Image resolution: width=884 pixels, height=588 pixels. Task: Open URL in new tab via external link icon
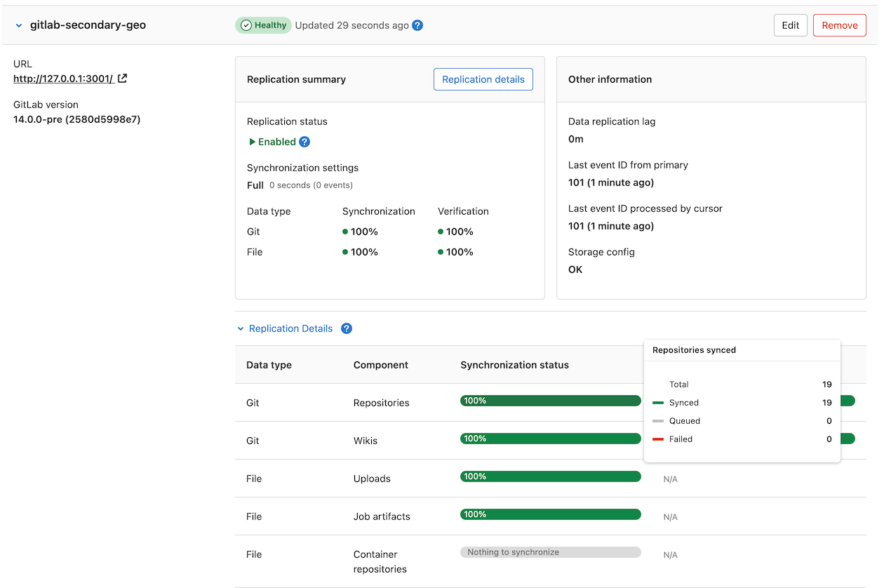coord(122,78)
